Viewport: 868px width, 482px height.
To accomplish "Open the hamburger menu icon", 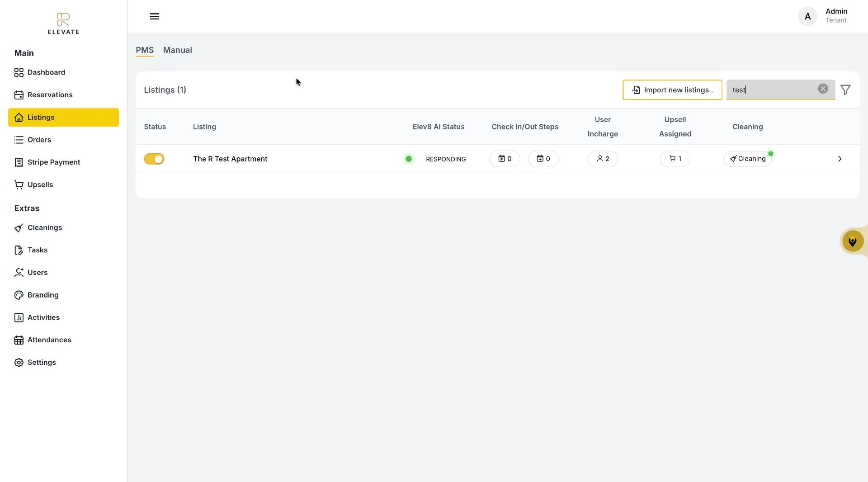I will [154, 16].
